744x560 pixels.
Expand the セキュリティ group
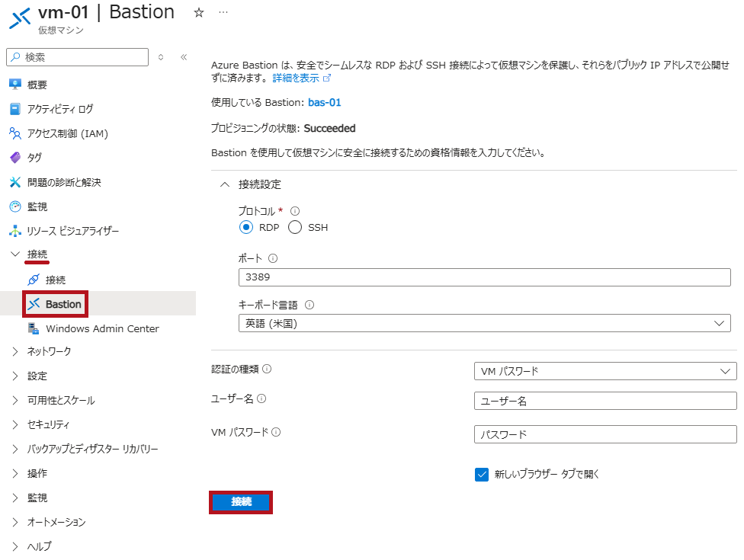coord(15,424)
